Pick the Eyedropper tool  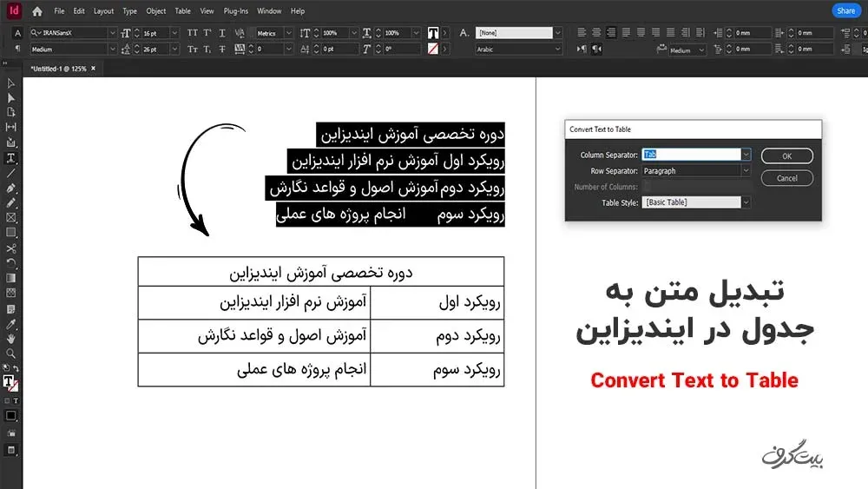pyautogui.click(x=10, y=324)
